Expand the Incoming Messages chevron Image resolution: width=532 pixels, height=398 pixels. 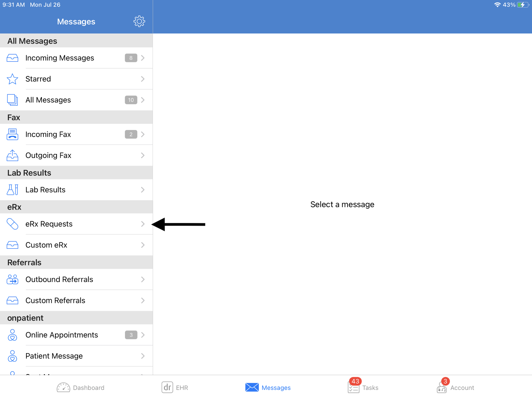144,58
